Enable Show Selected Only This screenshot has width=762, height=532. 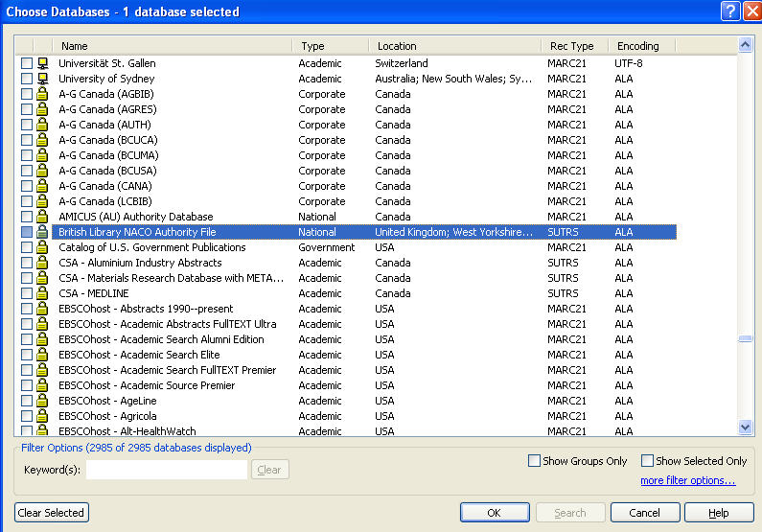[647, 460]
